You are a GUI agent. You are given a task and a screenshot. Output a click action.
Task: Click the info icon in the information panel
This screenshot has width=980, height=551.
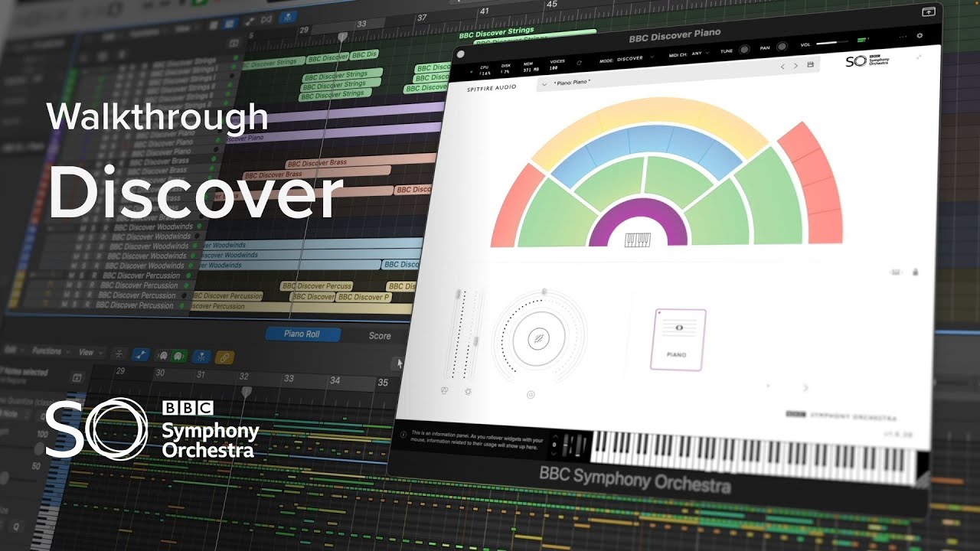tap(403, 434)
